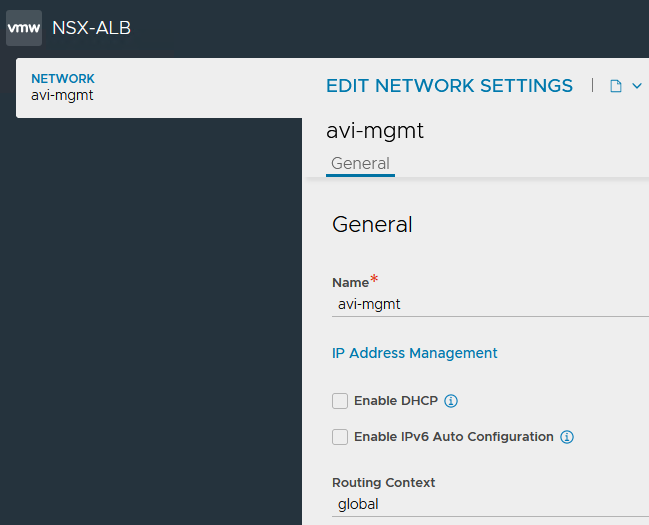Open the info tooltip for Enable DHCP
This screenshot has height=525, width=649.
click(451, 401)
